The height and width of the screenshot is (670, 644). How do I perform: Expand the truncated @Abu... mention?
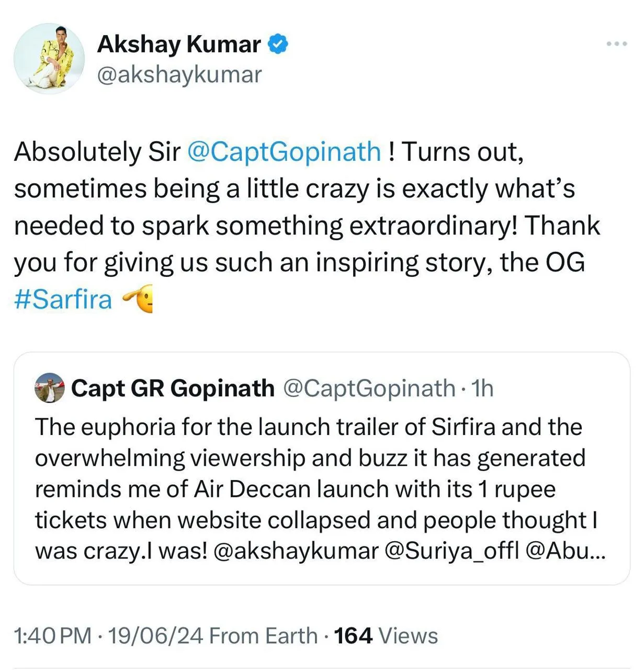[565, 551]
